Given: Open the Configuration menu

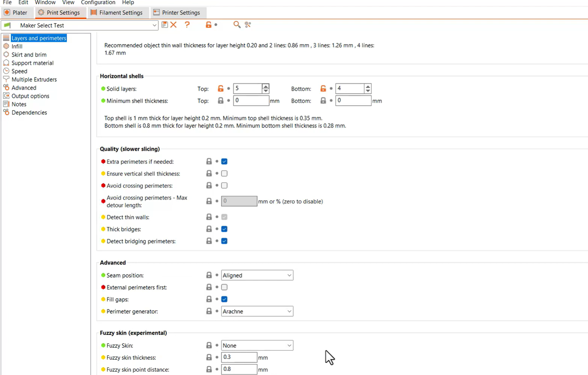Looking at the screenshot, I should pyautogui.click(x=98, y=3).
